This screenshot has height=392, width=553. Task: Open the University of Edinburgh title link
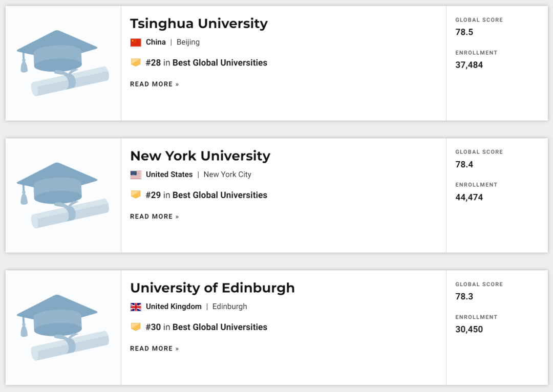tap(212, 288)
